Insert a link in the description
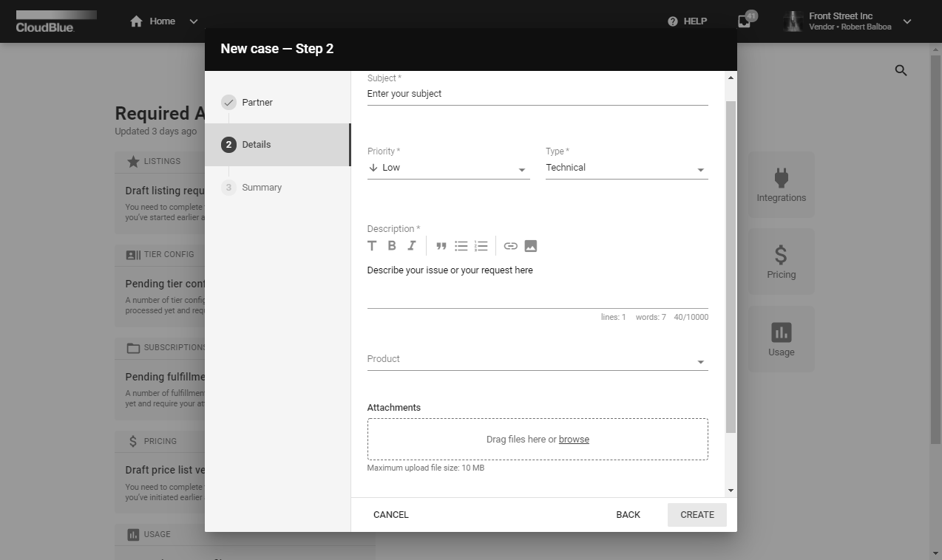The width and height of the screenshot is (942, 560). coord(510,245)
